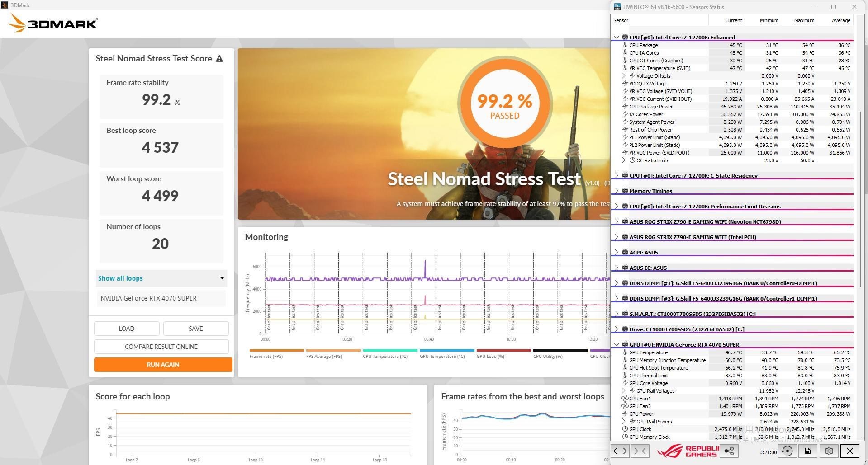
Task: Toggle the GPU Temperature chart legend
Action: click(x=447, y=353)
